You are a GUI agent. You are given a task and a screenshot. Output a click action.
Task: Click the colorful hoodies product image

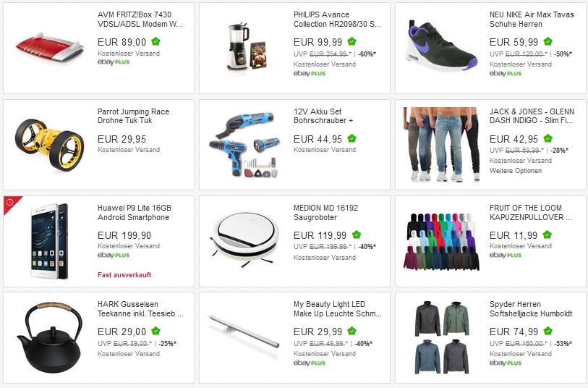coord(441,241)
